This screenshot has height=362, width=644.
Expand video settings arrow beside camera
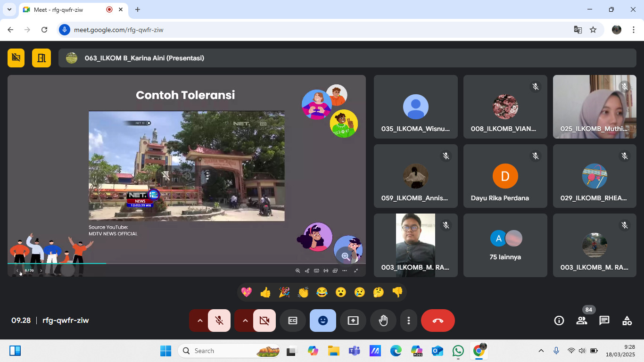tap(245, 321)
